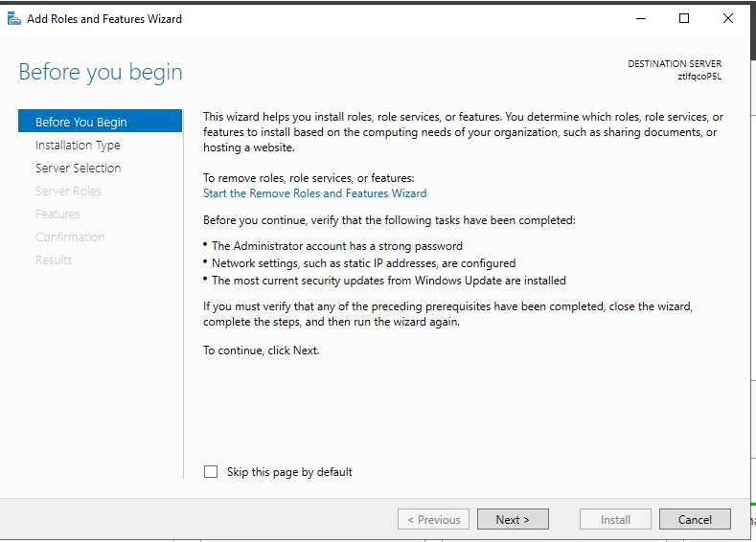The image size is (756, 542).
Task: Open the Results step
Action: pos(54,260)
